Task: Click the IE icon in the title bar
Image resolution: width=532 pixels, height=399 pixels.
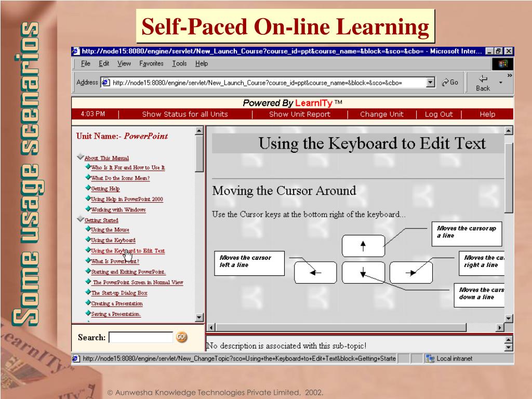Action: (x=76, y=51)
